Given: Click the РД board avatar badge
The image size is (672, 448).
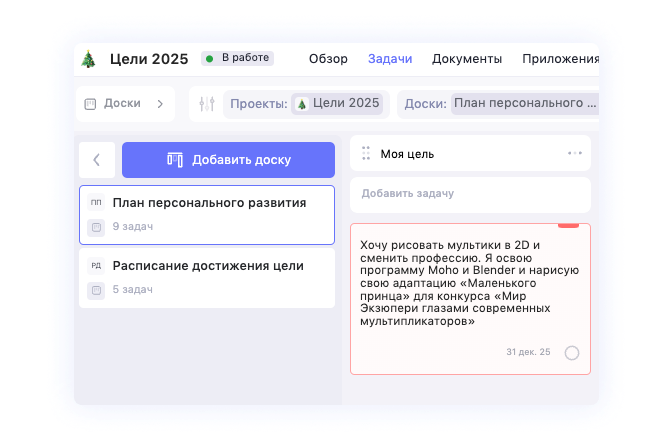Looking at the screenshot, I should tap(96, 266).
